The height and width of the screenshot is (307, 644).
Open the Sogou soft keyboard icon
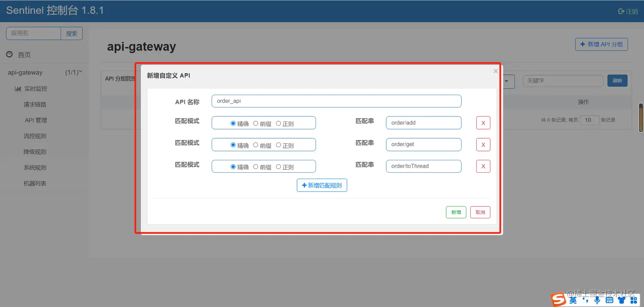click(x=609, y=300)
